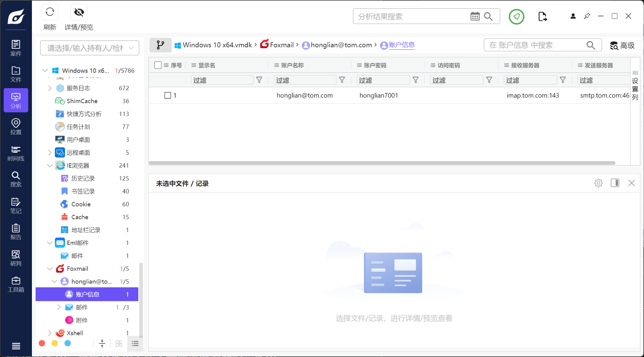
Task: Click the refresh (刷新) icon
Action: (50, 12)
